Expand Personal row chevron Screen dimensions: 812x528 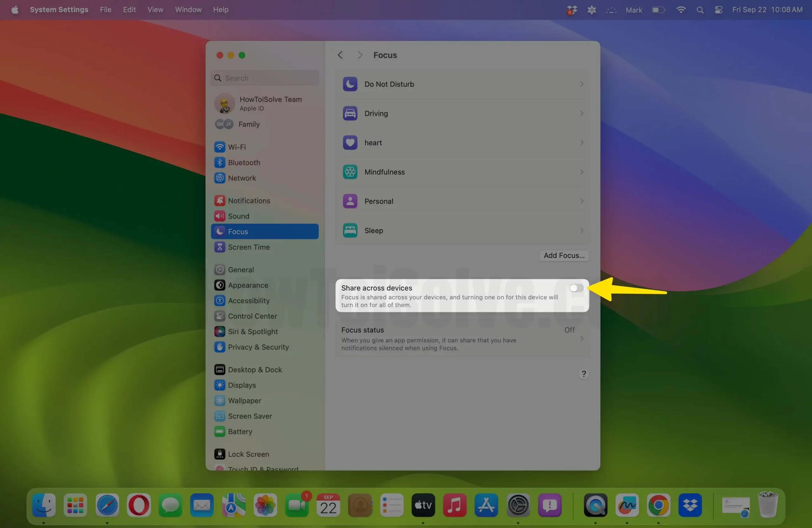pos(582,201)
